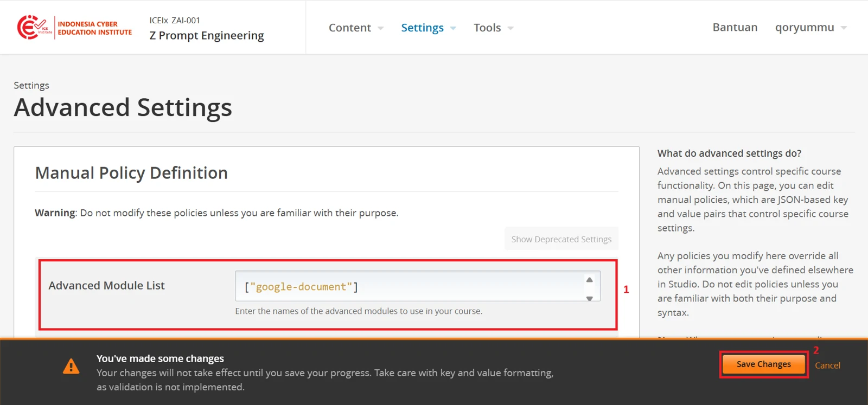Click the up arrow of Advanced Module List scrollbar
Screen dimensions: 868x405
pos(590,280)
